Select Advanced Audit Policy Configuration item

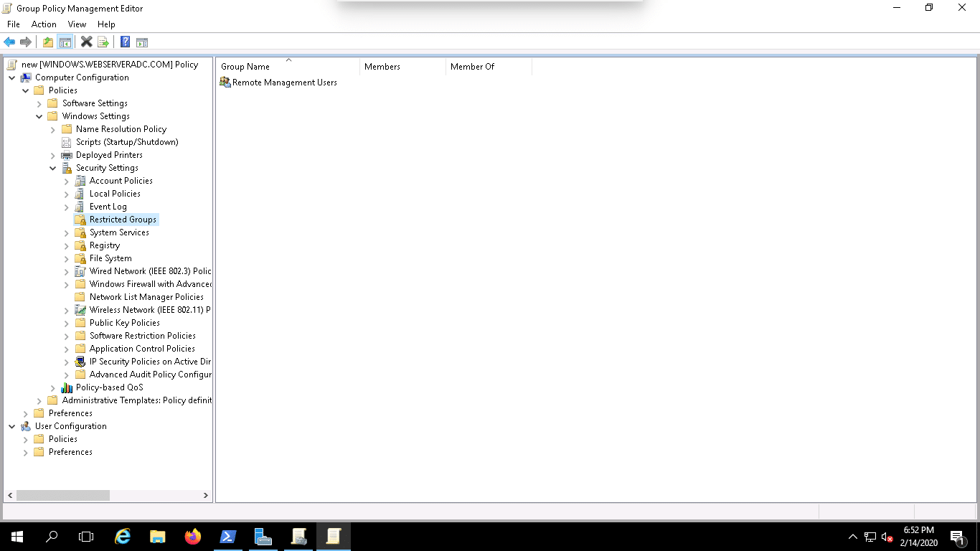pos(150,375)
